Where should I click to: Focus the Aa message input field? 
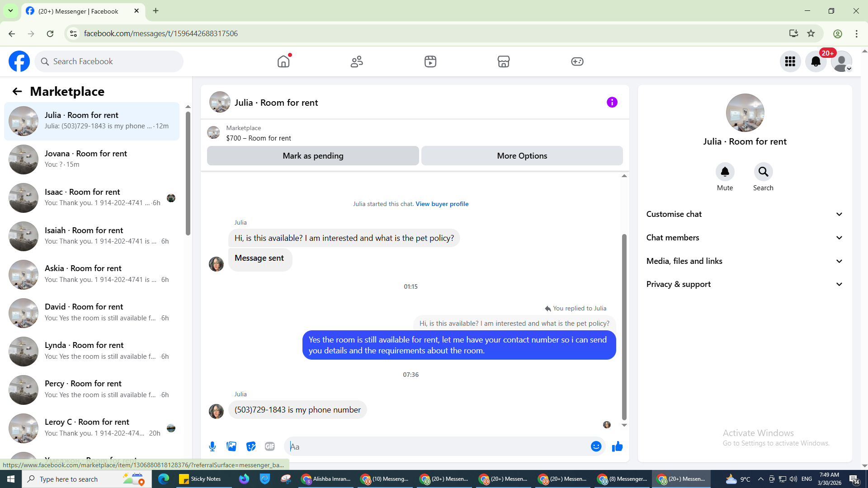434,446
